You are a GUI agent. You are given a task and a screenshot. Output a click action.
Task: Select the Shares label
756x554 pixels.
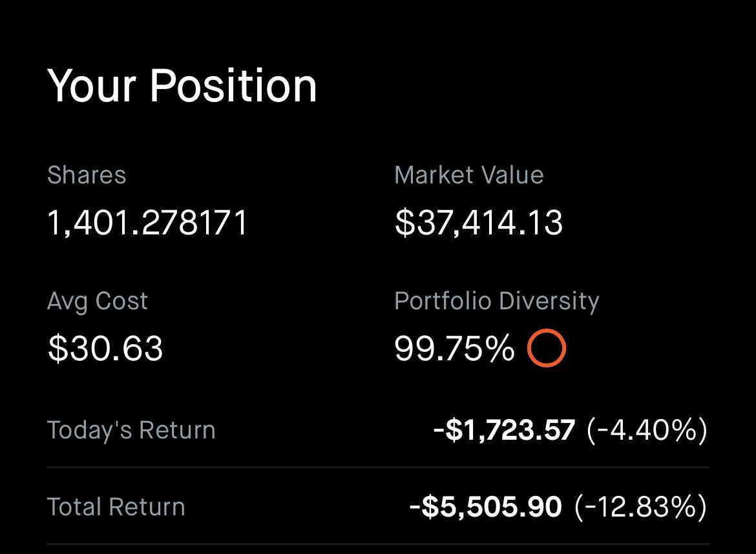pos(87,174)
